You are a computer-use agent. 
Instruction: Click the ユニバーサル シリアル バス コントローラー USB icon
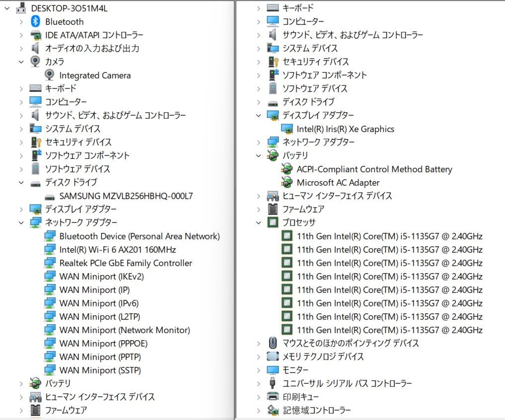click(x=273, y=383)
